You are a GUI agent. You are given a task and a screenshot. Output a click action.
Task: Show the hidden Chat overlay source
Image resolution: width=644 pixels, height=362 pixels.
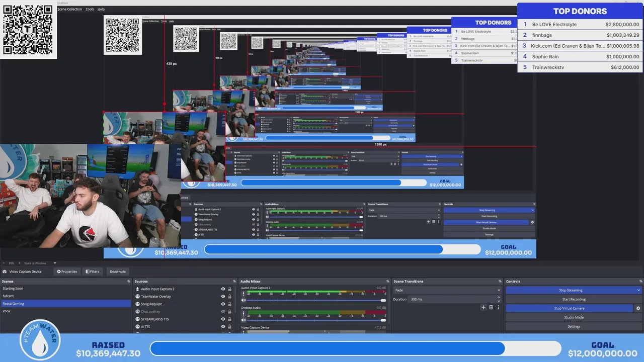tap(223, 312)
